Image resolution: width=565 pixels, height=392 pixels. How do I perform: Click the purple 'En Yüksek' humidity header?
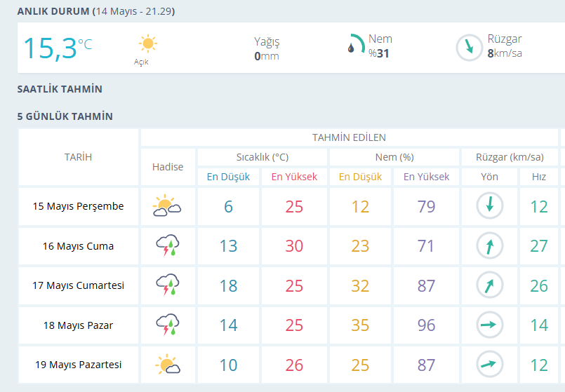click(x=426, y=177)
